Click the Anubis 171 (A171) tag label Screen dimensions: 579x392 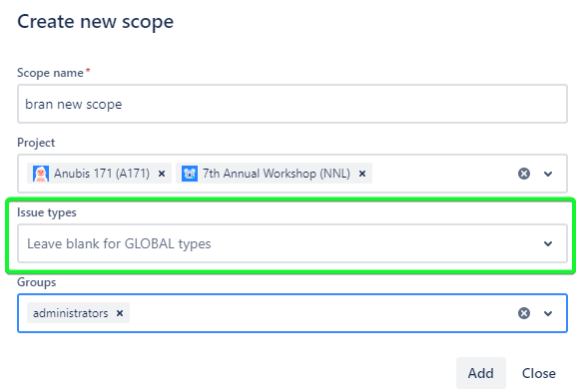pos(102,174)
